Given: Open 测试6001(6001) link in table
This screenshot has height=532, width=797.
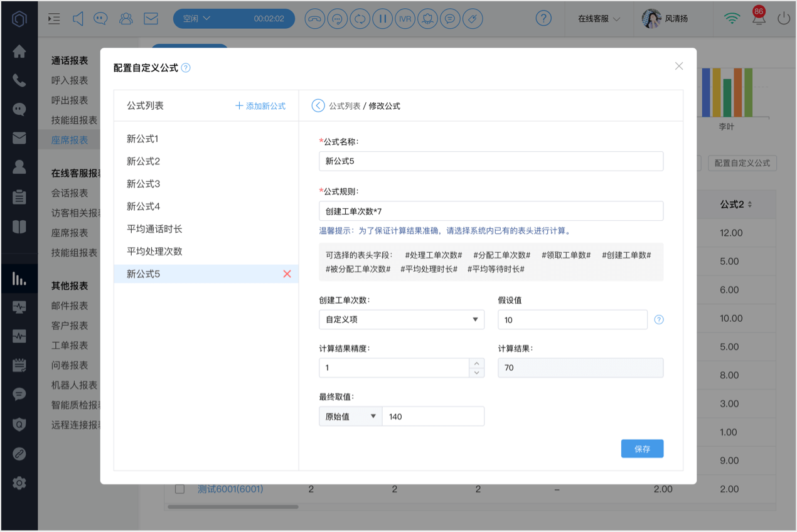Looking at the screenshot, I should tap(230, 489).
